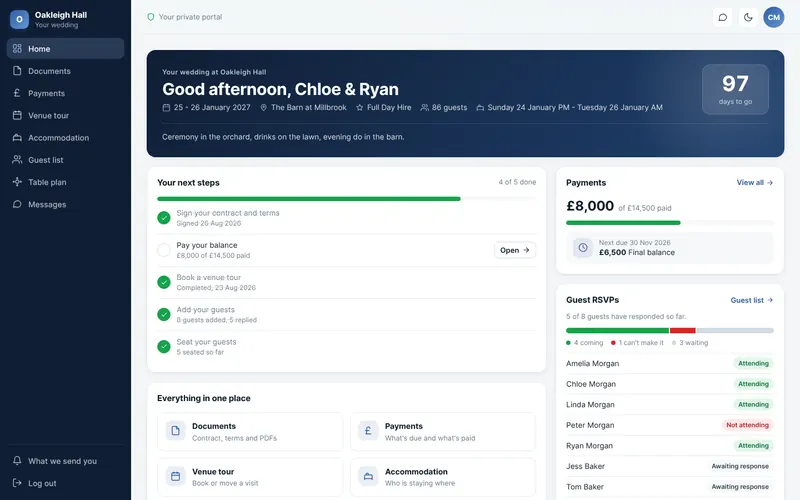The width and height of the screenshot is (800, 500).
Task: Click the 4 coming legend label
Action: click(x=585, y=343)
